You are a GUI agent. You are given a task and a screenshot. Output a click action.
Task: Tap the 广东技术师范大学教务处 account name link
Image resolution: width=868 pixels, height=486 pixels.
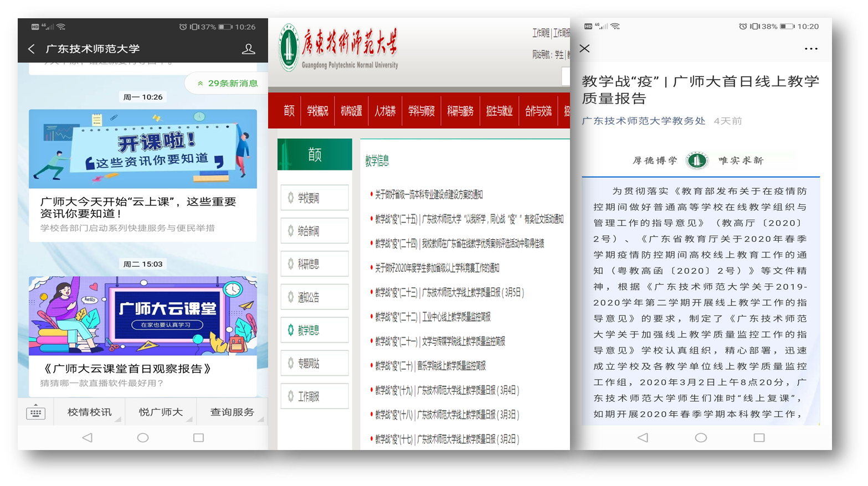point(643,121)
